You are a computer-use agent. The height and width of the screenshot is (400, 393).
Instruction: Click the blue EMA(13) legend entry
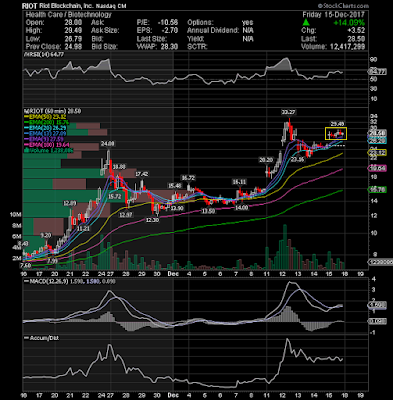point(45,133)
